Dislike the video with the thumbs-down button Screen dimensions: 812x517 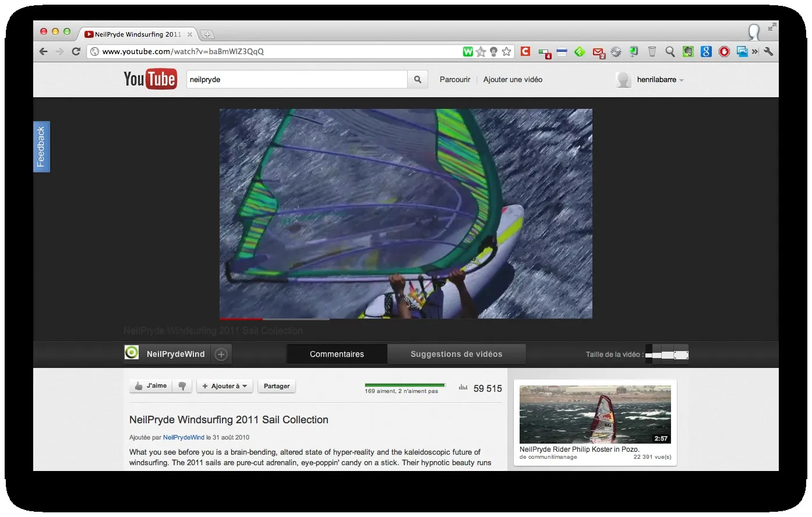point(182,386)
